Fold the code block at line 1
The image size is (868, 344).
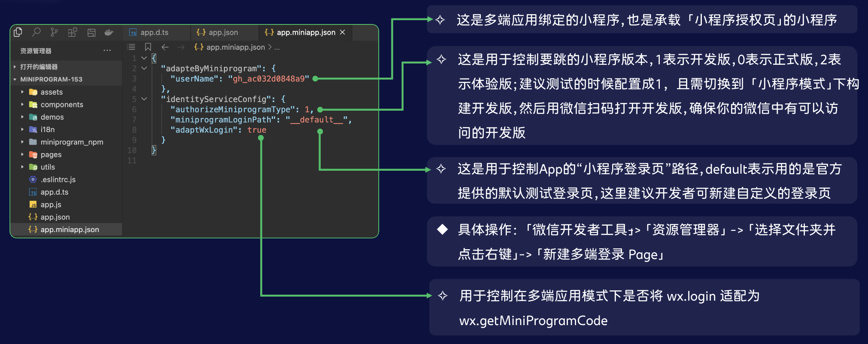[x=144, y=58]
